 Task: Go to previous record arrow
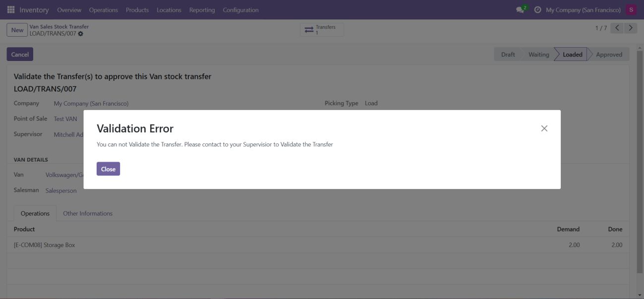[x=617, y=28]
